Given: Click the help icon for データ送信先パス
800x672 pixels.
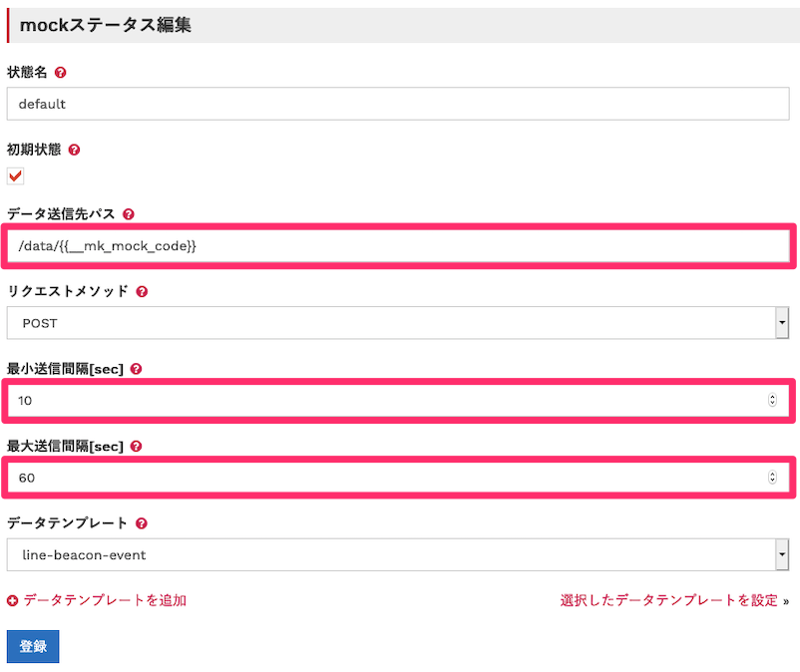Looking at the screenshot, I should tap(129, 213).
